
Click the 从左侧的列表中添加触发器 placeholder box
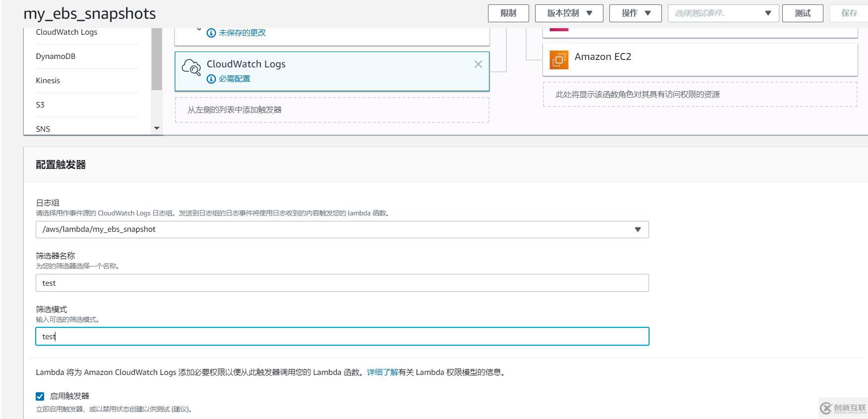click(x=332, y=110)
